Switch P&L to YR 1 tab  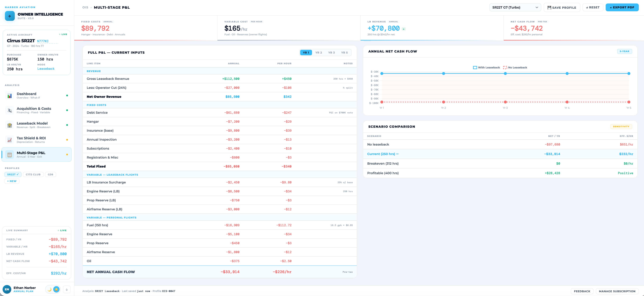tap(306, 53)
